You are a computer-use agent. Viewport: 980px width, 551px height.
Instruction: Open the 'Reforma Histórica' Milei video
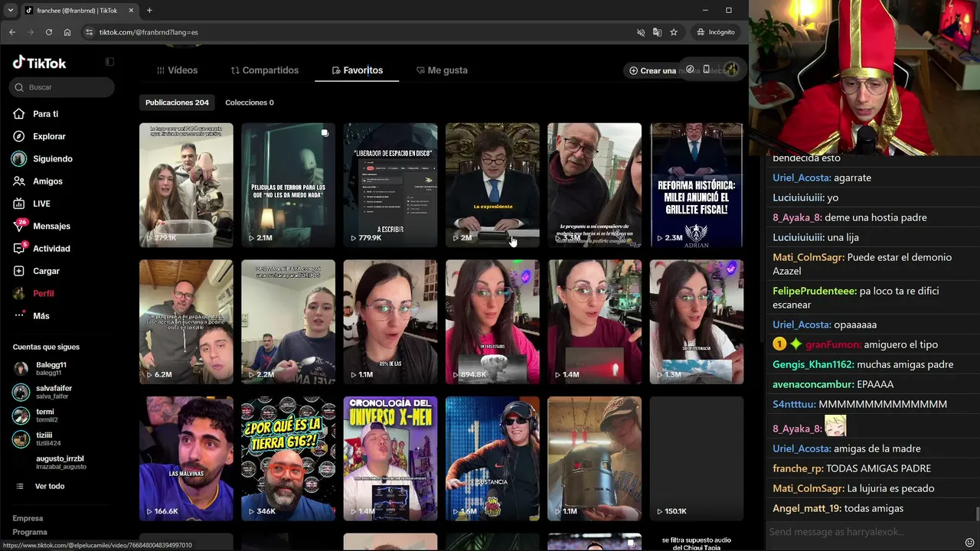click(697, 185)
